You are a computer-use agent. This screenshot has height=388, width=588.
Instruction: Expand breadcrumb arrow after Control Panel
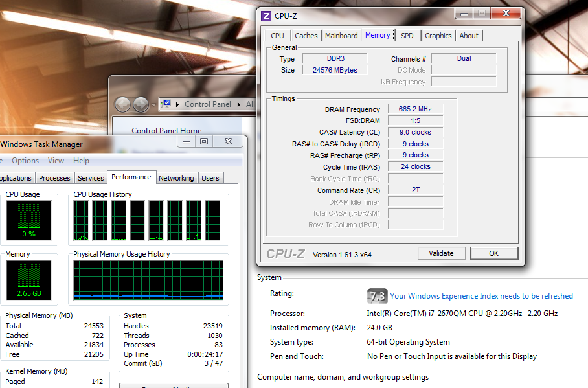238,104
